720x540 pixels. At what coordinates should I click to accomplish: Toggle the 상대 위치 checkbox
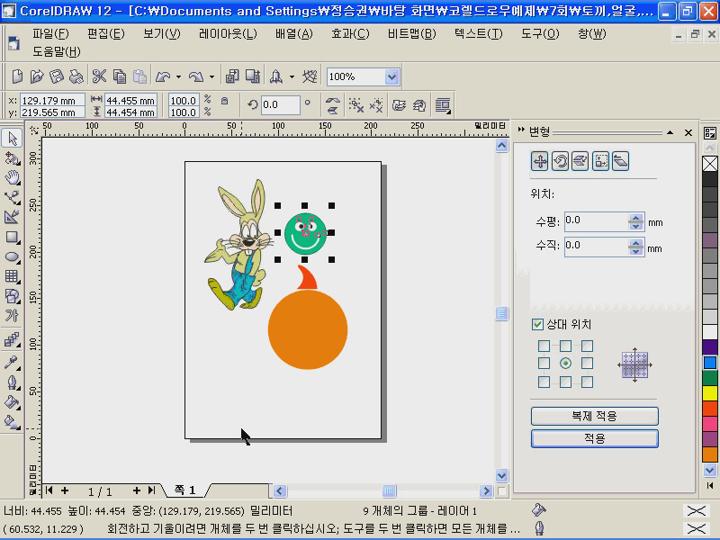pyautogui.click(x=537, y=325)
